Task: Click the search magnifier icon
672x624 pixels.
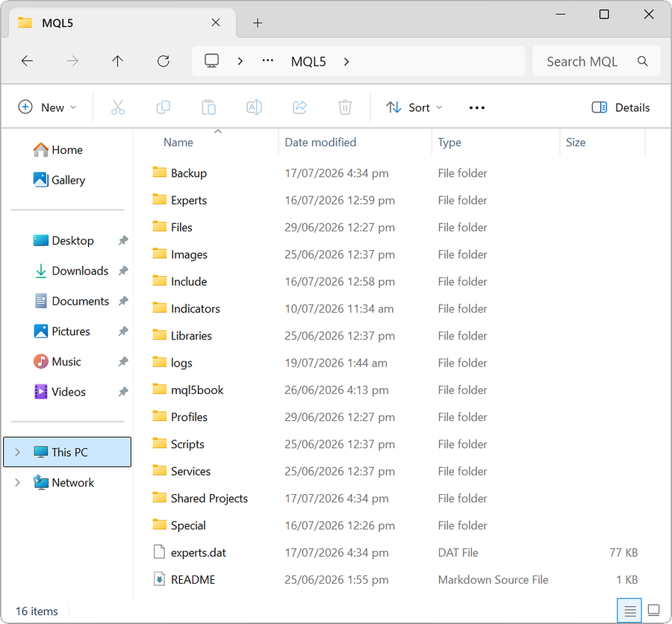Action: pyautogui.click(x=642, y=61)
